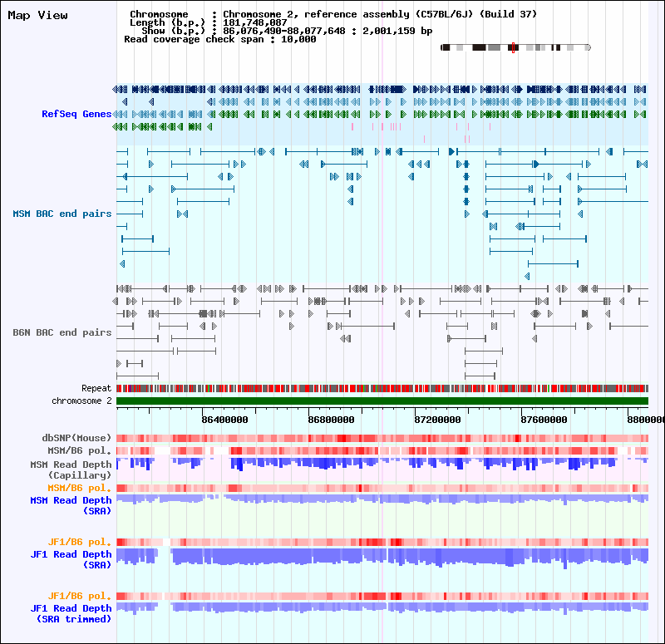Click the dbSNP(Mouse) red density heatmap strip
This screenshot has width=665, height=644.
(x=382, y=438)
